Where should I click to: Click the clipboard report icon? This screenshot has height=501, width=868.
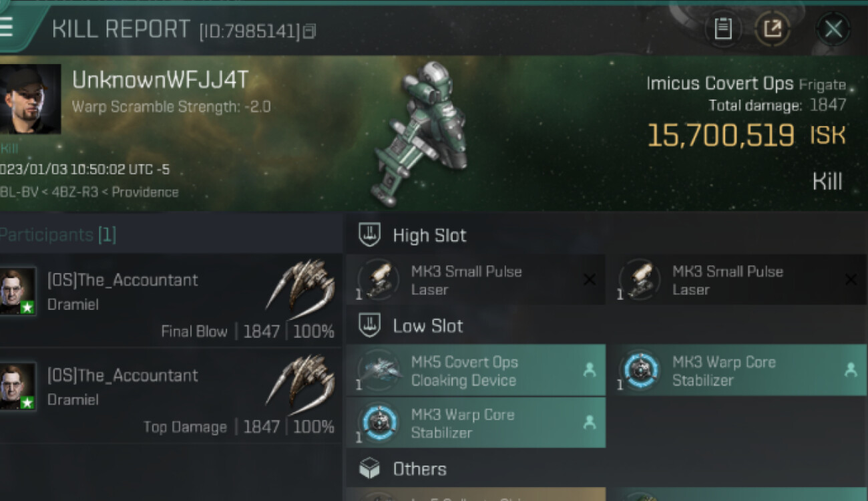pyautogui.click(x=723, y=29)
